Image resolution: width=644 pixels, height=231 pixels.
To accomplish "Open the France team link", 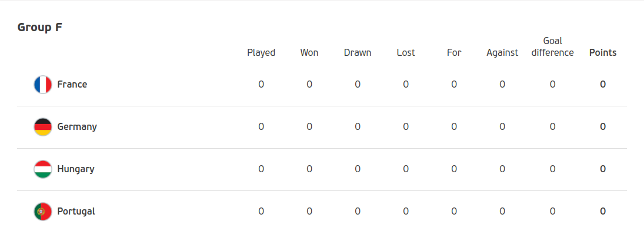I will click(x=72, y=85).
